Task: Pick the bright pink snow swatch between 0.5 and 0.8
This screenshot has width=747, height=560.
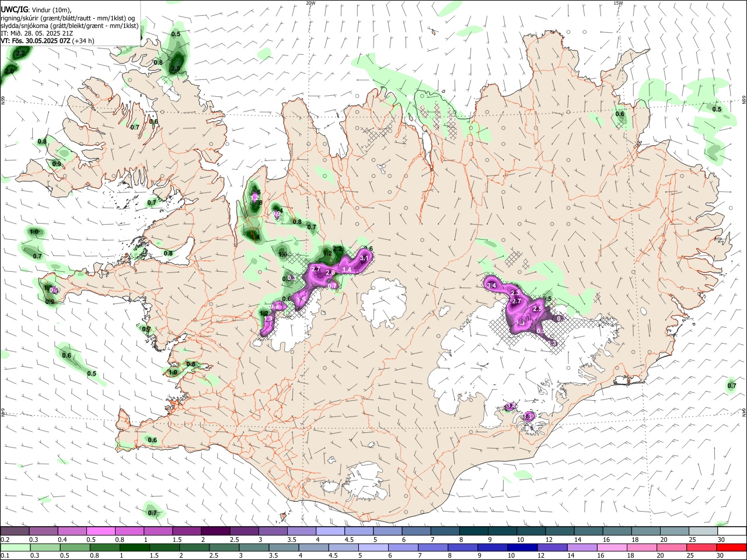Action: (100, 531)
